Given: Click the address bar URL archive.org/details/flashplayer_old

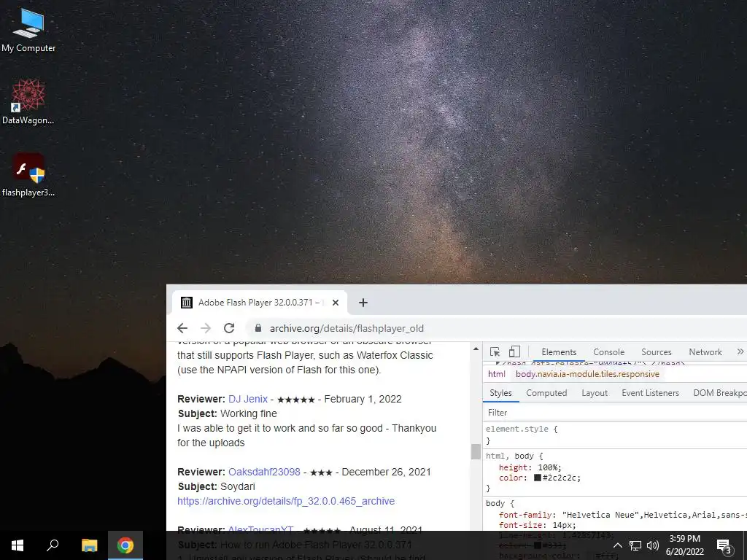Looking at the screenshot, I should tap(347, 328).
